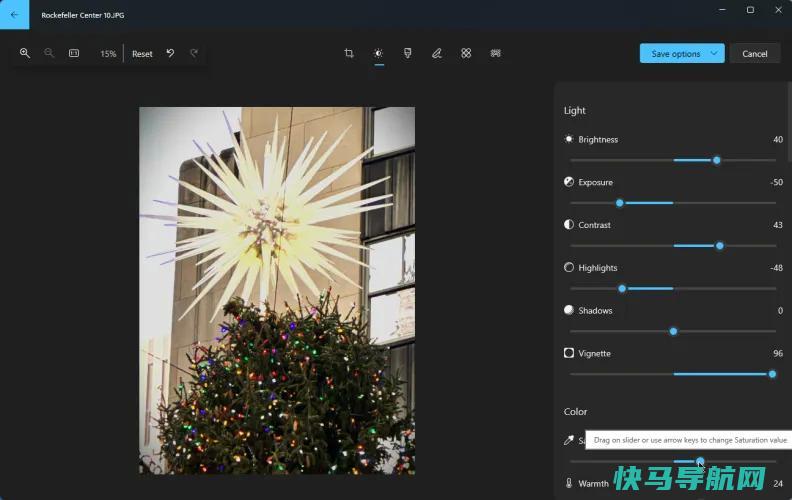Click the Highlights value -48
This screenshot has width=792, height=500.
776,268
